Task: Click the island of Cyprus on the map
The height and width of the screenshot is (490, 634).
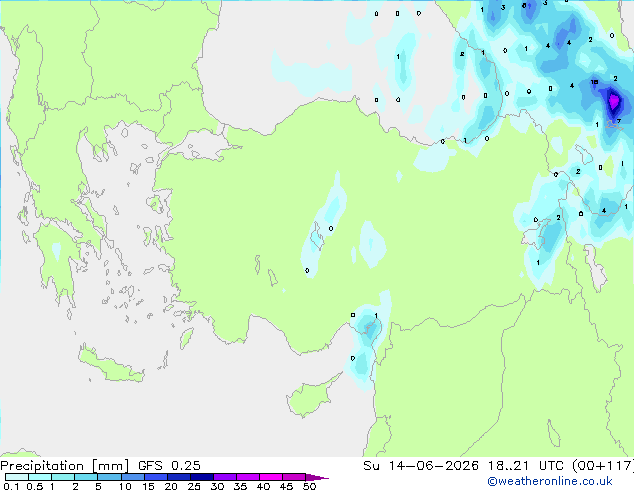Action: [309, 397]
